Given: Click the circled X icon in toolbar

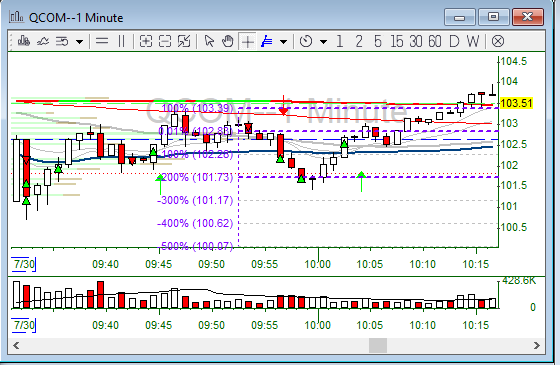Looking at the screenshot, I should (498, 41).
